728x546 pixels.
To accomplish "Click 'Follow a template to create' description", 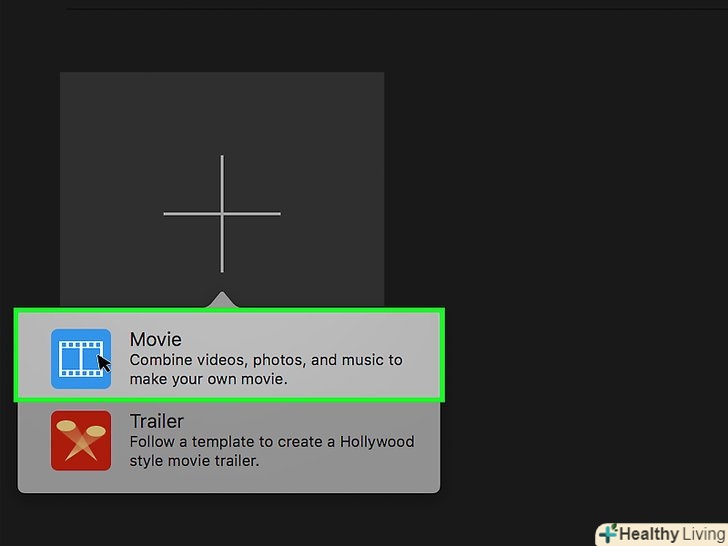I will (x=272, y=451).
